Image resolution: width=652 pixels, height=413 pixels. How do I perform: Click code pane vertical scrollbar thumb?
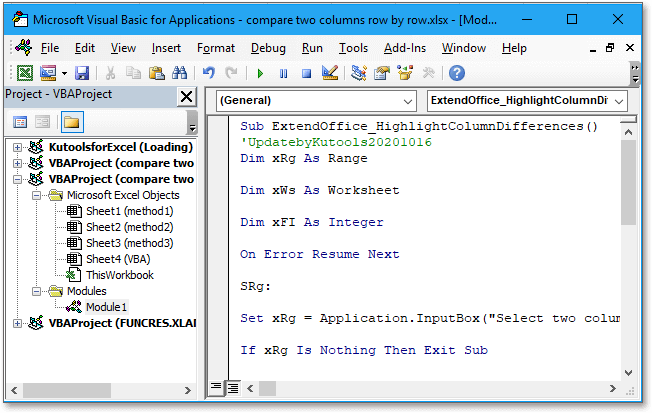[628, 182]
